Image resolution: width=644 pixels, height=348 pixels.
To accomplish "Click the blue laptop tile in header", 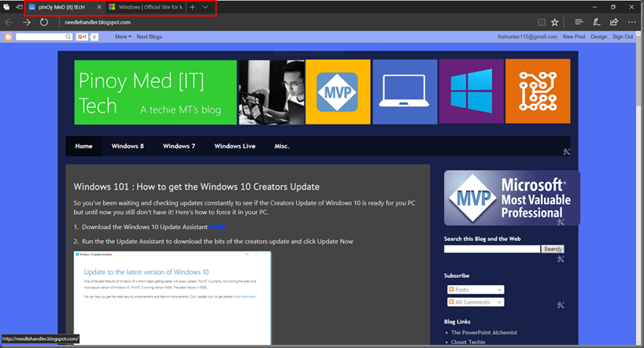I will 405,91.
